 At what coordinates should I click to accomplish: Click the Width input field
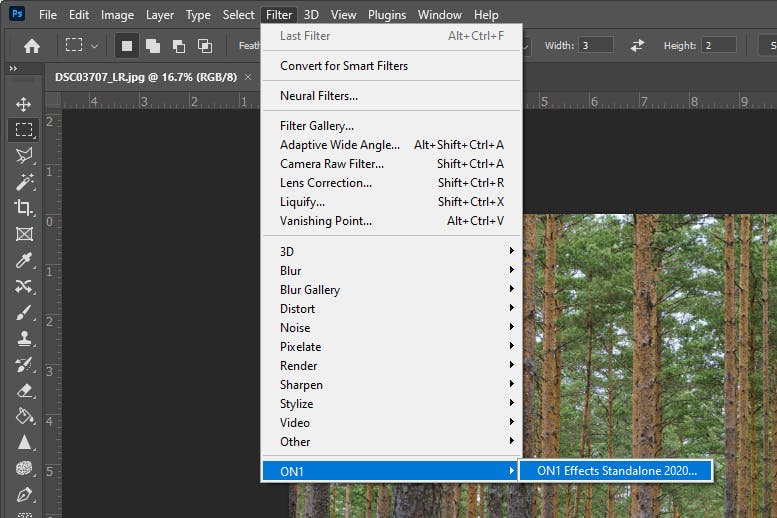click(x=596, y=46)
